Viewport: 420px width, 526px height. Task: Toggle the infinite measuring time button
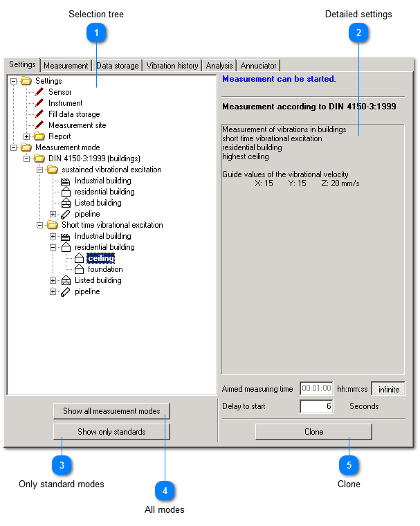pos(388,390)
